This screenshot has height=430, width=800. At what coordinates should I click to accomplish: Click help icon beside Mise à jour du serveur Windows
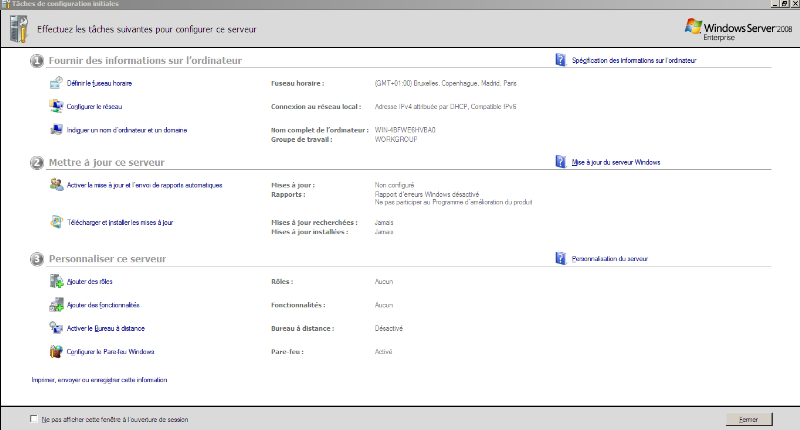point(560,161)
